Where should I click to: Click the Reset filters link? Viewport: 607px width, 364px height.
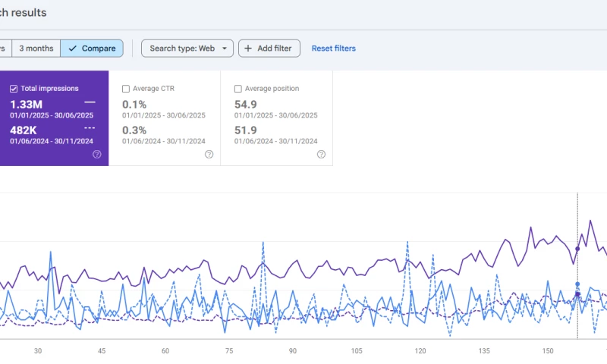(333, 49)
